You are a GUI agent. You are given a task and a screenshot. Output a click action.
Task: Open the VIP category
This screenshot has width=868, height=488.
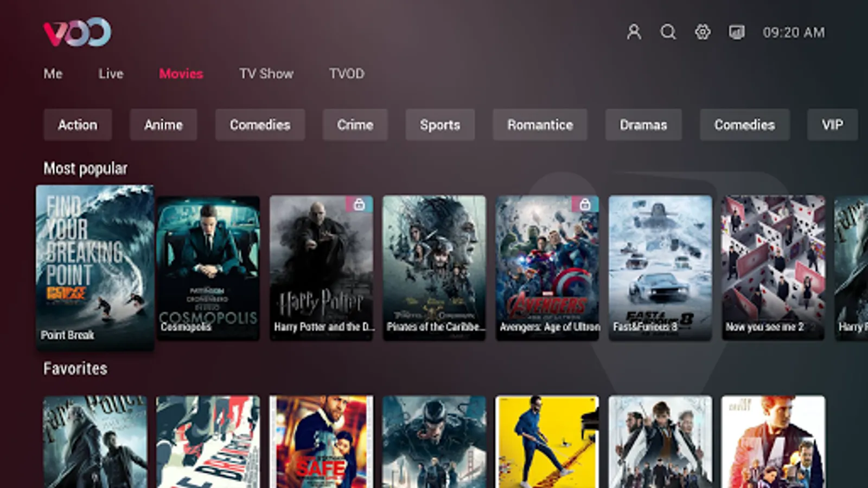[832, 125]
